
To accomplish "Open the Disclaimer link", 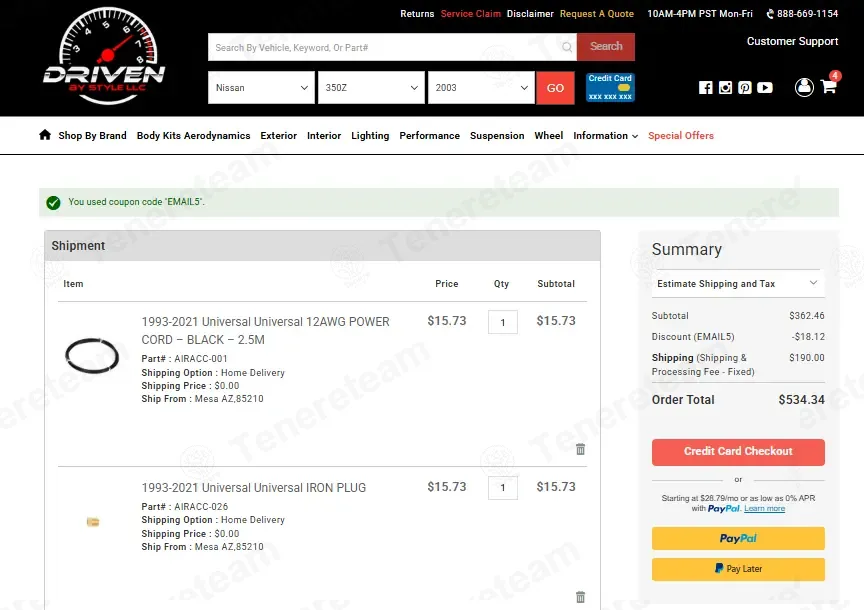I will 530,14.
